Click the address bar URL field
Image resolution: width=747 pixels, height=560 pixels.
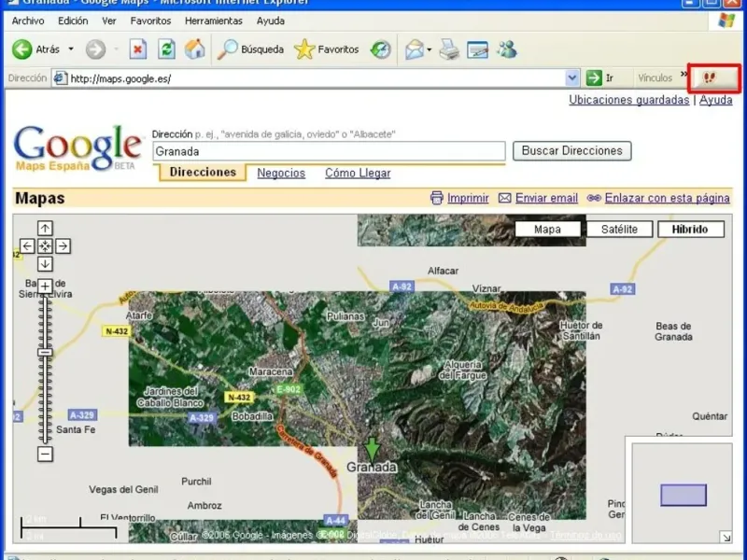coord(307,78)
